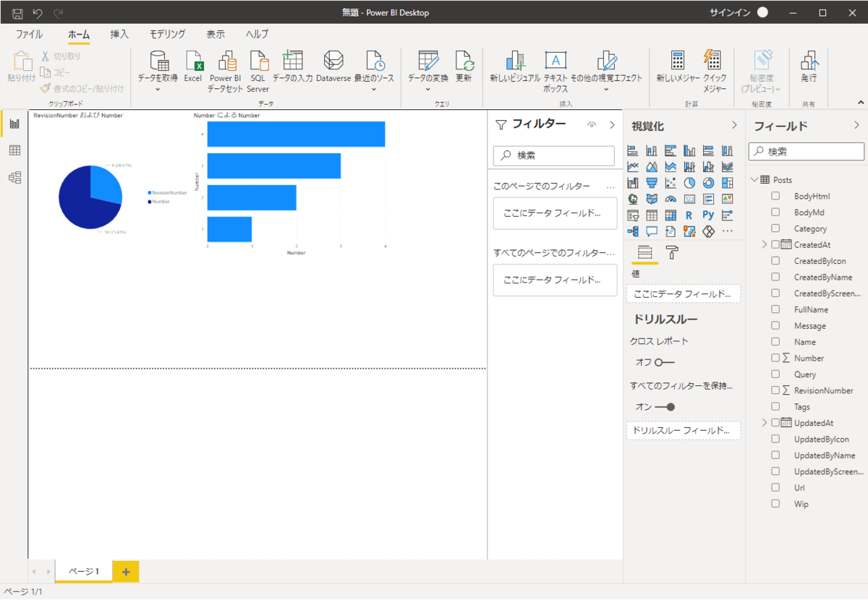The image size is (868, 600).
Task: Select the pie chart visual
Action: [x=689, y=183]
